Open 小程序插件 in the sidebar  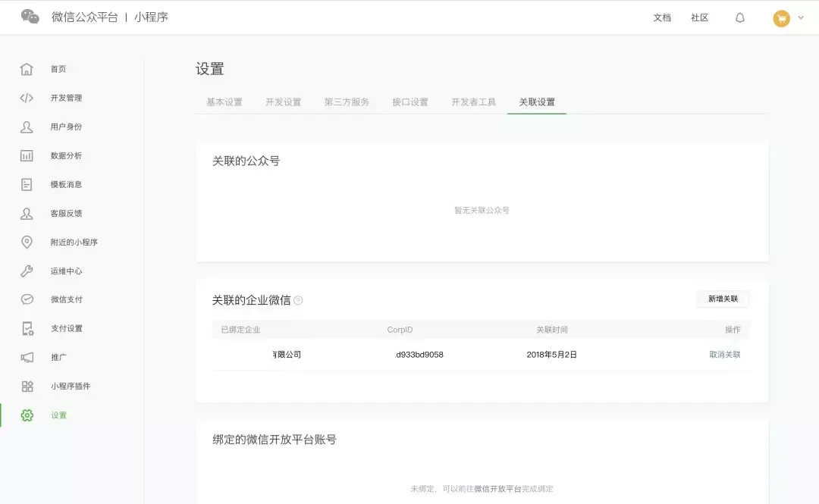pos(70,386)
